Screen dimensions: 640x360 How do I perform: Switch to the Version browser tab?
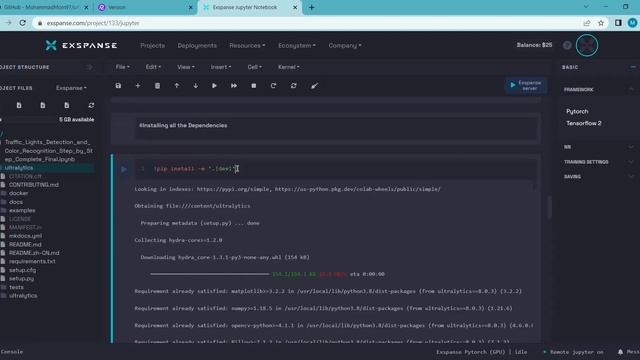145,7
